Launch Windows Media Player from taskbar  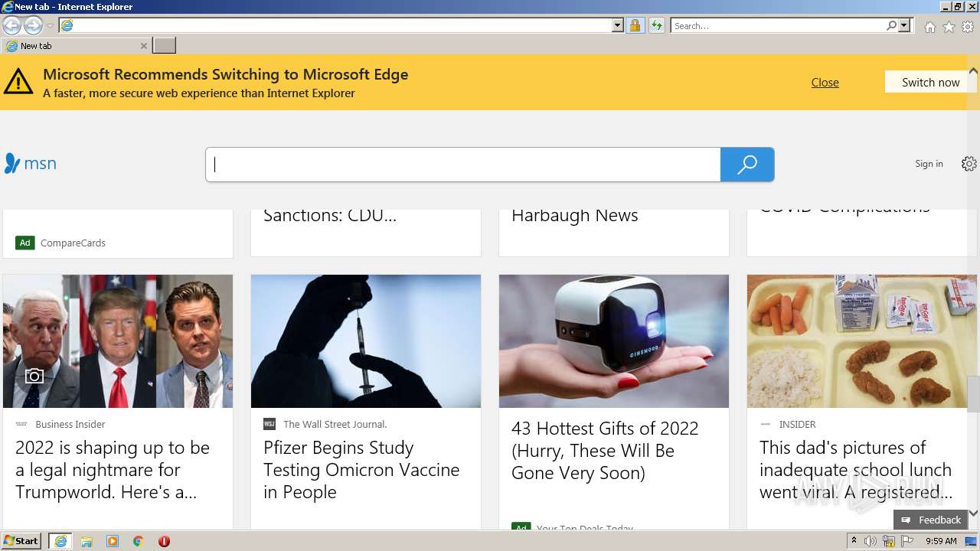point(113,541)
